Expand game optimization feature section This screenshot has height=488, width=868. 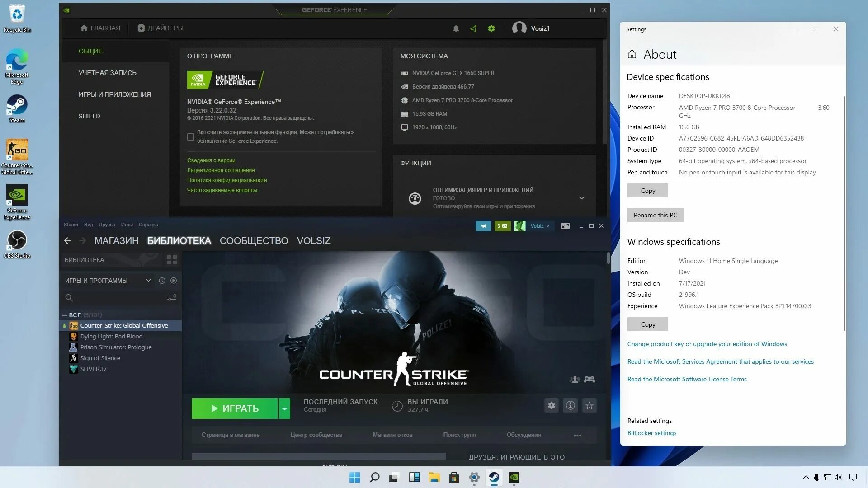pyautogui.click(x=581, y=198)
